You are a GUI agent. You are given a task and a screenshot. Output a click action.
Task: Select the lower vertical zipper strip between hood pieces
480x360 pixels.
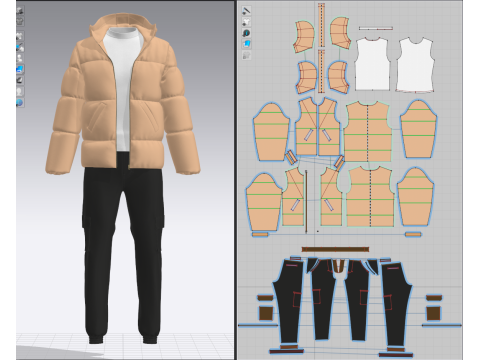[321, 72]
